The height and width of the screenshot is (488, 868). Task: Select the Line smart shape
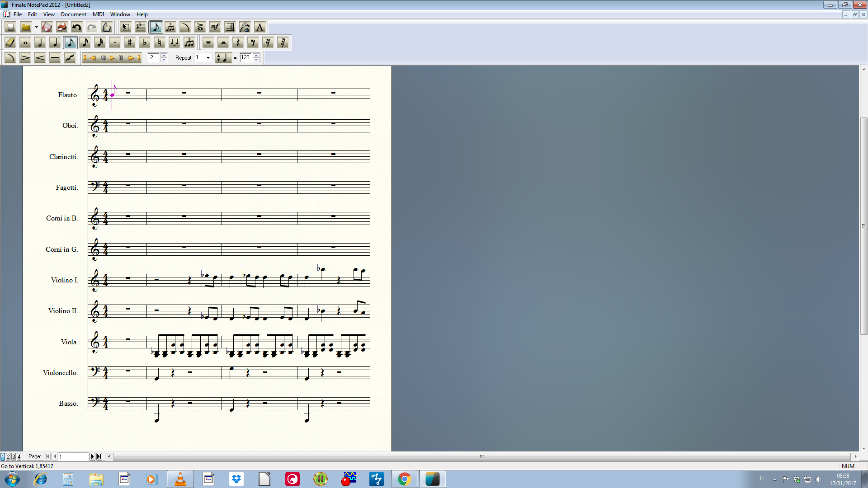coord(55,58)
